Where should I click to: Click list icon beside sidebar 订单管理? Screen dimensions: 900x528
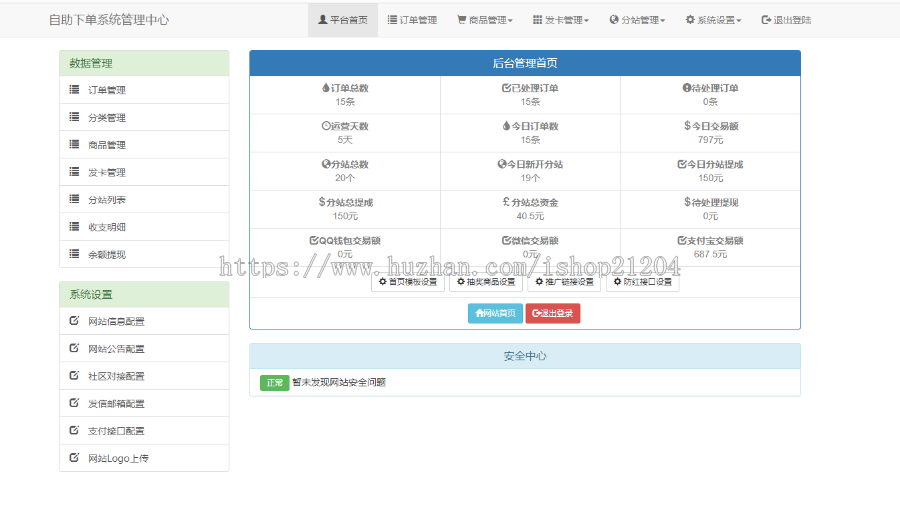point(74,90)
